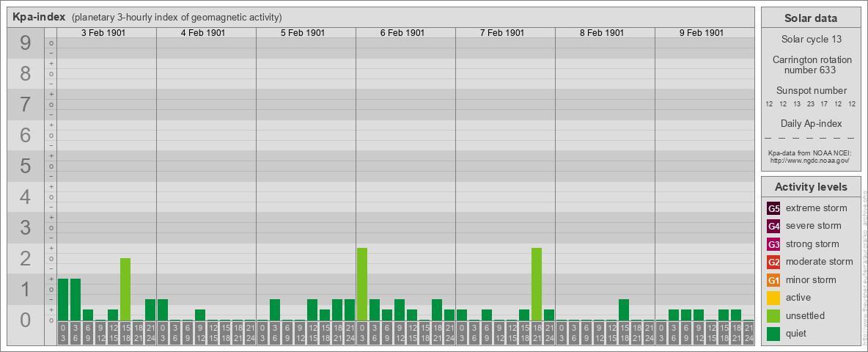Image resolution: width=868 pixels, height=352 pixels.
Task: Click the light green 18-21 bar on 7 Feb
Action: pyautogui.click(x=537, y=285)
